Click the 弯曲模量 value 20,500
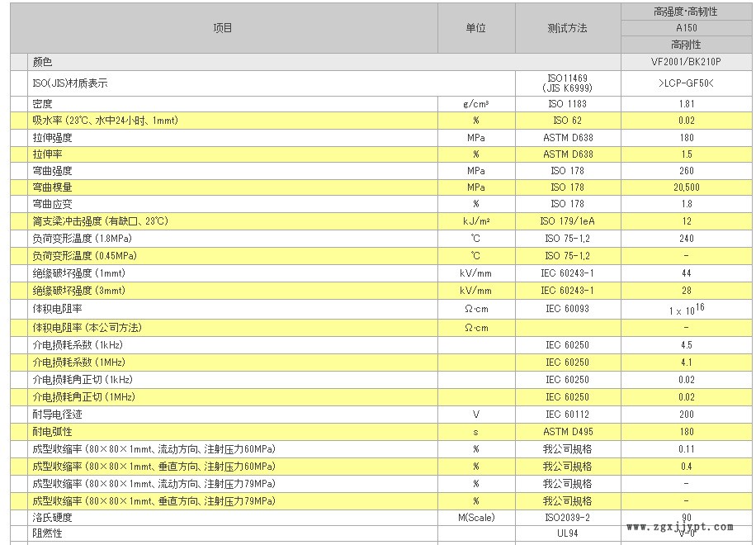This screenshot has width=756, height=545. [x=686, y=187]
